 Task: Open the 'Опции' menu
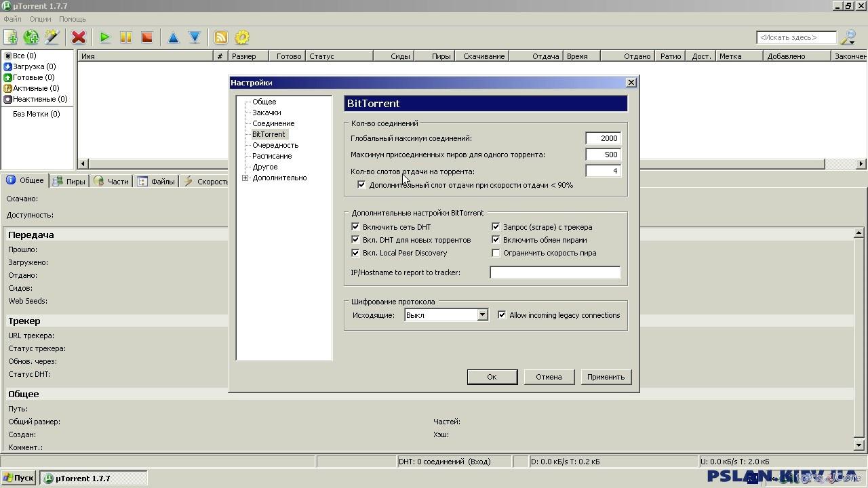40,19
